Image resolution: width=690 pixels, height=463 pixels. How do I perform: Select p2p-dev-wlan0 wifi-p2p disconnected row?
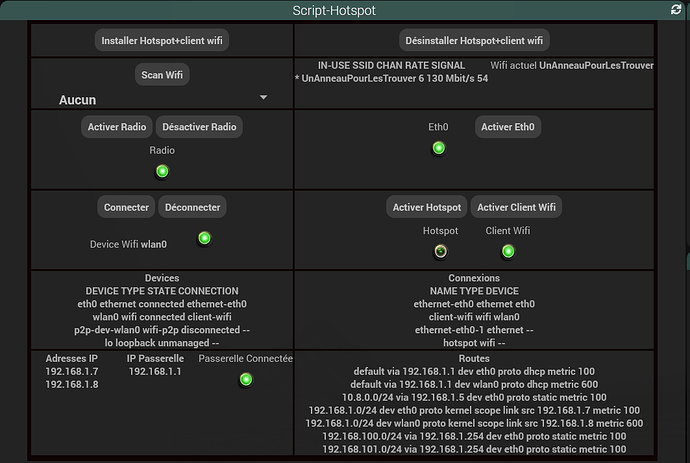pyautogui.click(x=162, y=330)
